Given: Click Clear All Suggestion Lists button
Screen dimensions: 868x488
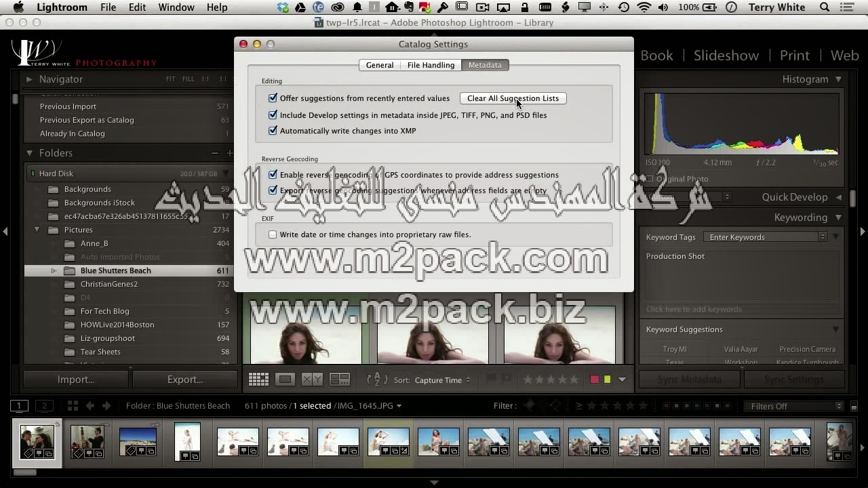Looking at the screenshot, I should [x=513, y=98].
